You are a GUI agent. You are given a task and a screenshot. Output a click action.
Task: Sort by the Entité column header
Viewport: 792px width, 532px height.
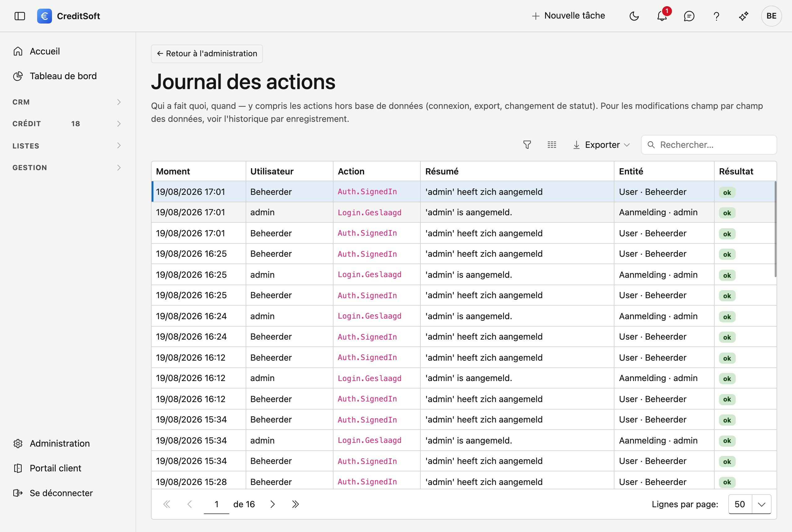pos(664,171)
